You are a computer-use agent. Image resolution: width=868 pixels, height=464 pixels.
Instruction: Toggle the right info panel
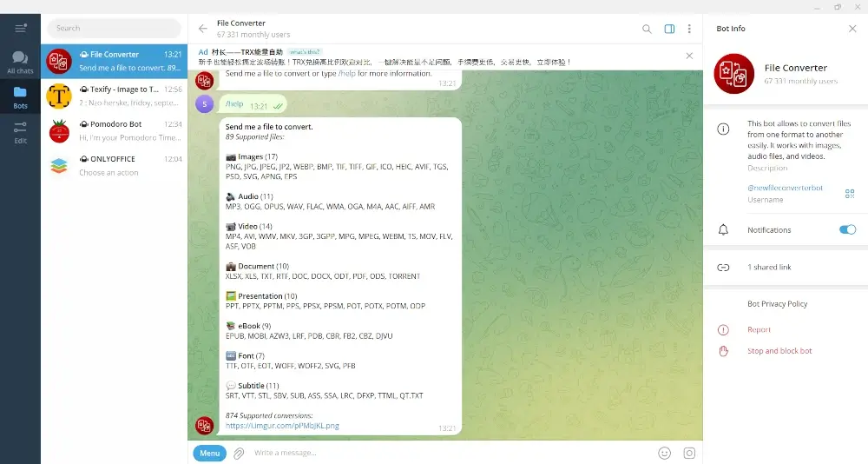[669, 29]
